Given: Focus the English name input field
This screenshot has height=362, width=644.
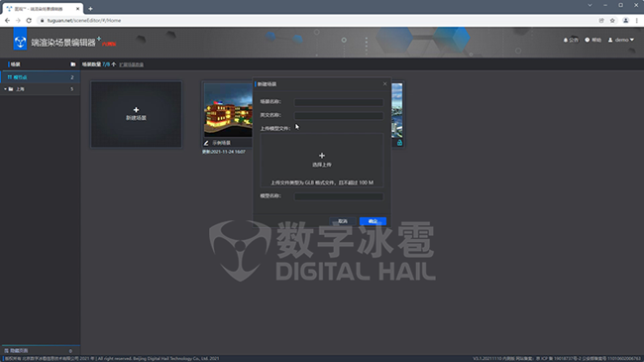Looking at the screenshot, I should click(x=339, y=116).
